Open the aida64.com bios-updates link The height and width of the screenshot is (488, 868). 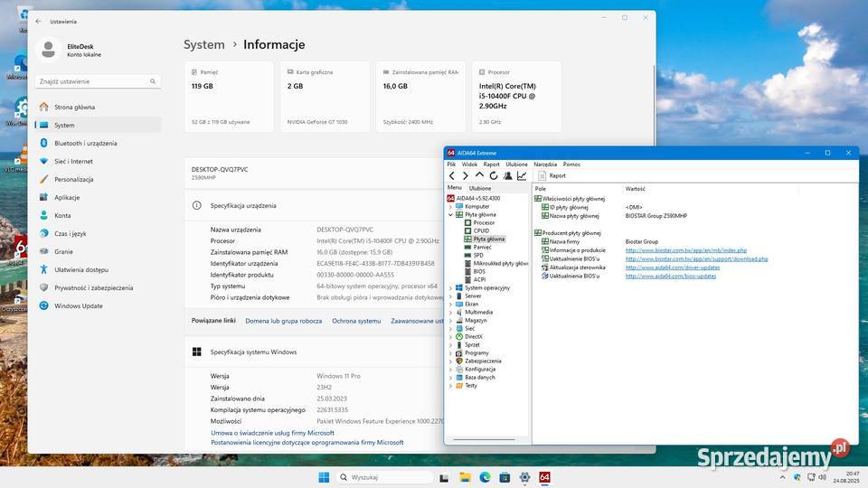670,277
